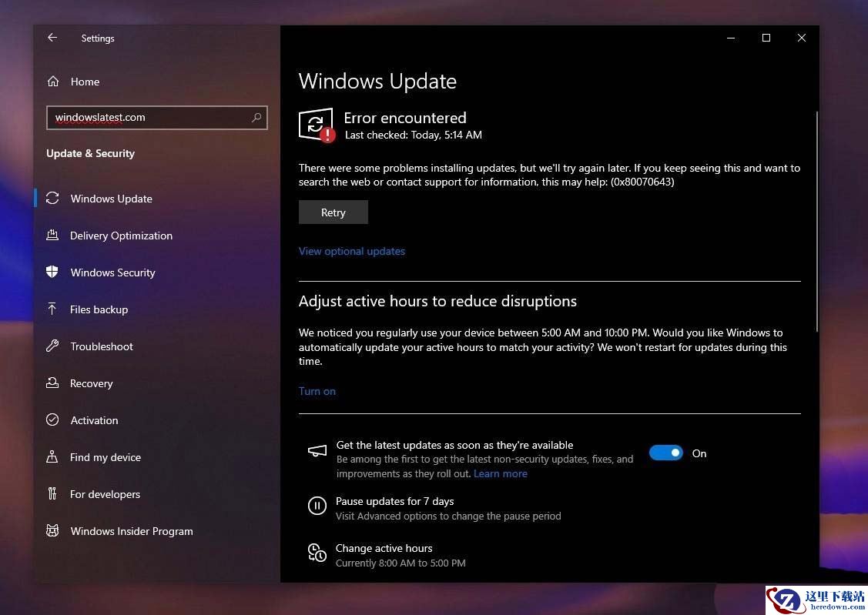This screenshot has width=868, height=615.
Task: Close the Settings window
Action: (801, 38)
